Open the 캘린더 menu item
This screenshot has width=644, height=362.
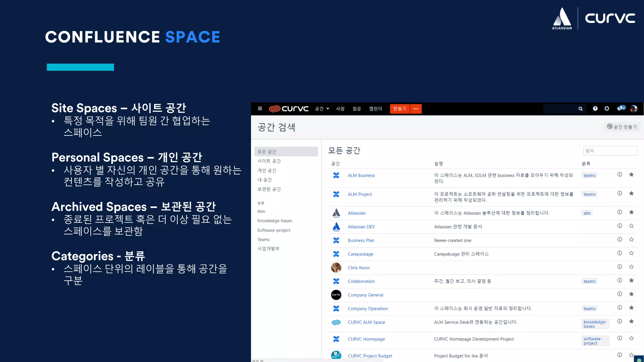(375, 109)
